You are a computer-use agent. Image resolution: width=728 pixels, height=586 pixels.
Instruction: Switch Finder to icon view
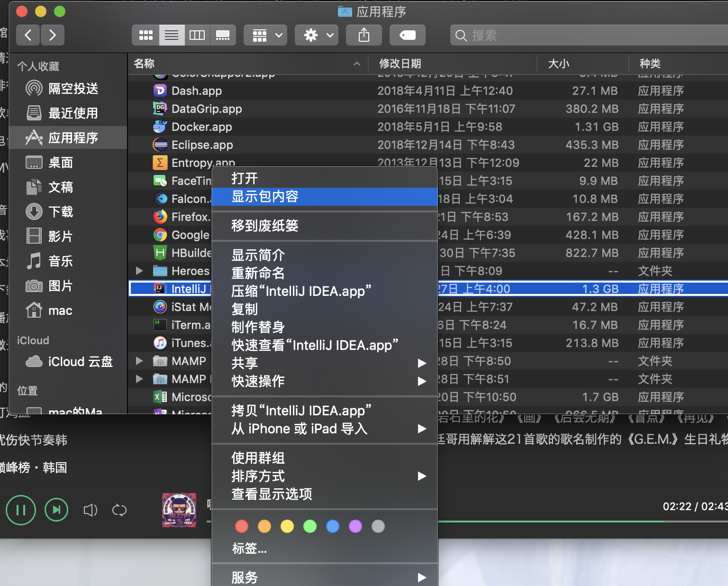(x=146, y=35)
